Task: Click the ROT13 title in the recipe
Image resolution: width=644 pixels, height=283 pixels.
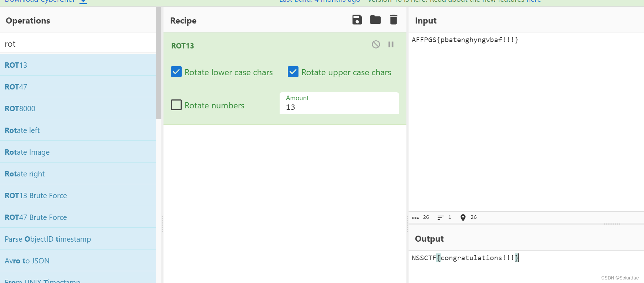Action: tap(182, 46)
